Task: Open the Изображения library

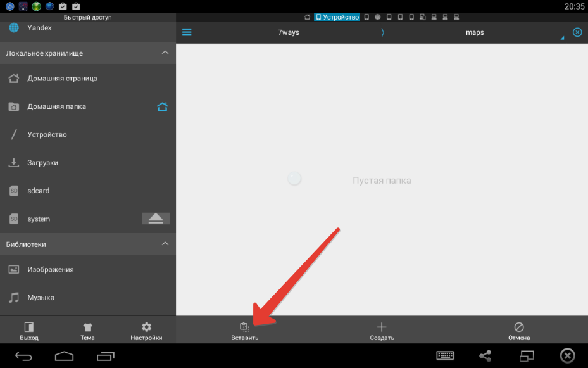Action: pyautogui.click(x=88, y=269)
